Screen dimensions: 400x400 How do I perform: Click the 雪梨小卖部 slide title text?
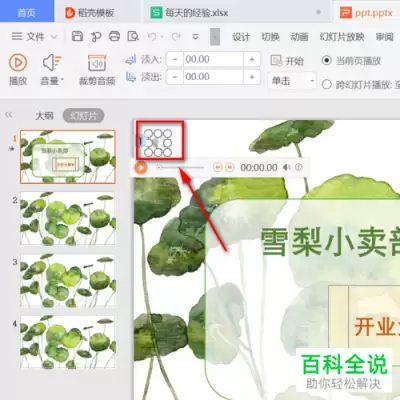pos(330,242)
